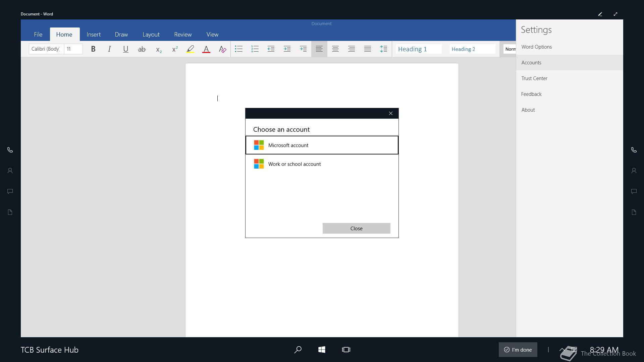Apply Normal style
644x362 pixels.
[510, 49]
